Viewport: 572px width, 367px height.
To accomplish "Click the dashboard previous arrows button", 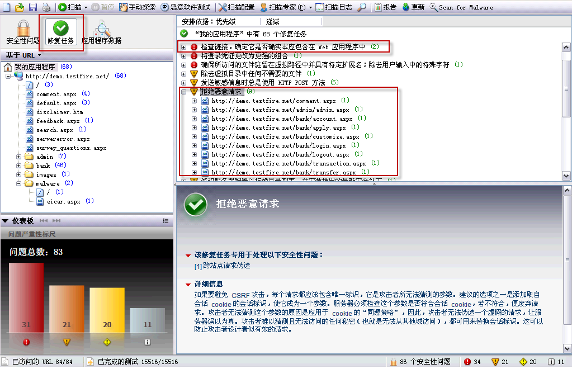I will click(44, 221).
